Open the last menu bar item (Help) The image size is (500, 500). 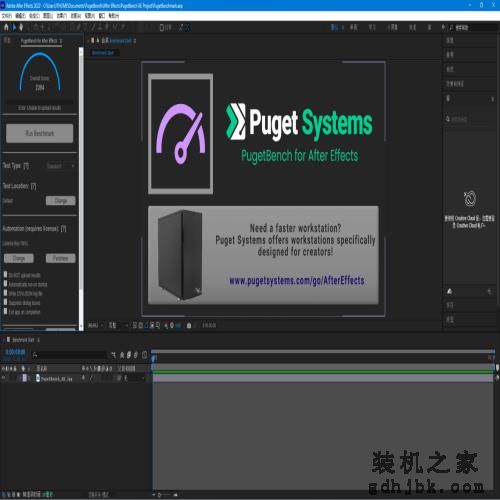click(x=114, y=16)
